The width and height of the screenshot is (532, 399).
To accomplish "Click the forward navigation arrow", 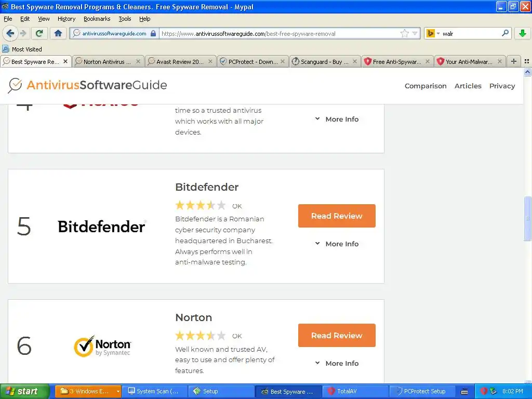I will [x=23, y=33].
